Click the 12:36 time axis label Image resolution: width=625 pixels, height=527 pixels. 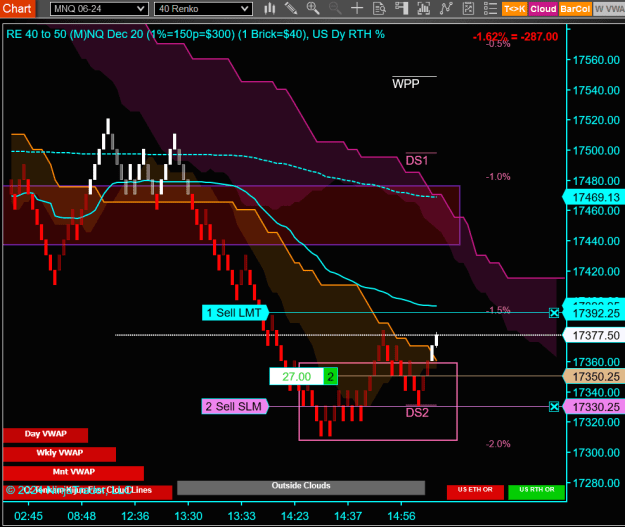(x=135, y=516)
